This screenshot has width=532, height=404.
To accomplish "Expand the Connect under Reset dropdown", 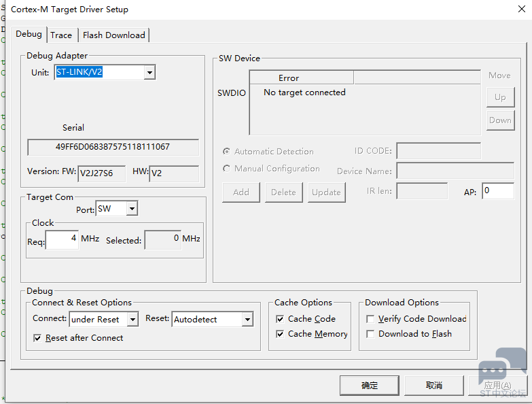I will pyautogui.click(x=132, y=320).
